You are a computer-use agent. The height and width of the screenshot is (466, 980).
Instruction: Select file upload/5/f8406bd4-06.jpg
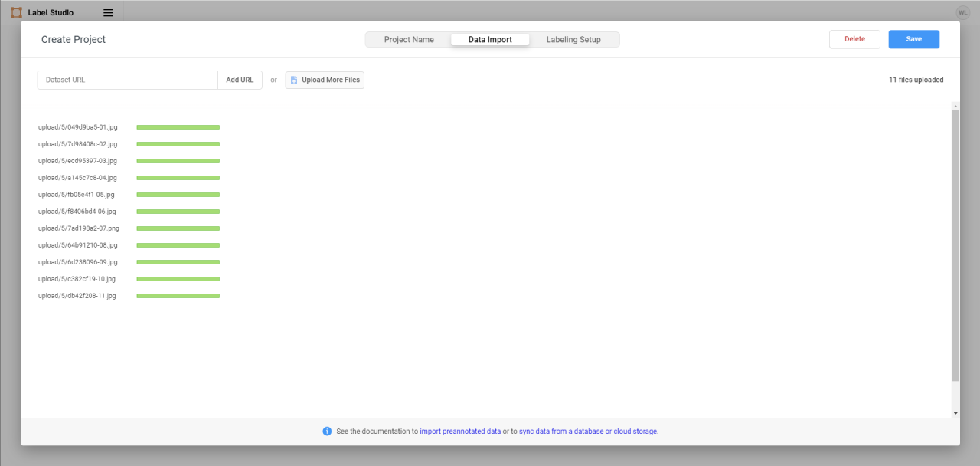tap(77, 212)
